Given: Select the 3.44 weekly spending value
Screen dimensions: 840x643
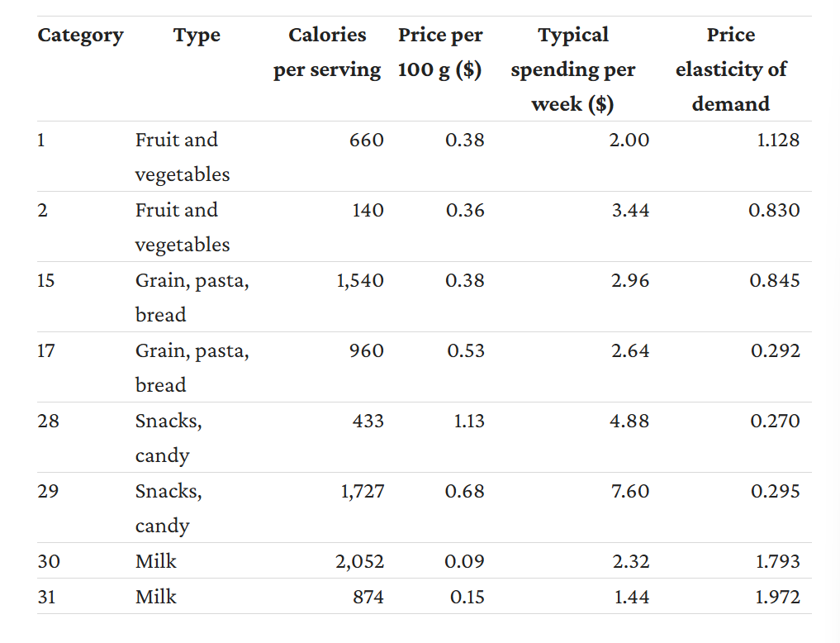Looking at the screenshot, I should [630, 211].
